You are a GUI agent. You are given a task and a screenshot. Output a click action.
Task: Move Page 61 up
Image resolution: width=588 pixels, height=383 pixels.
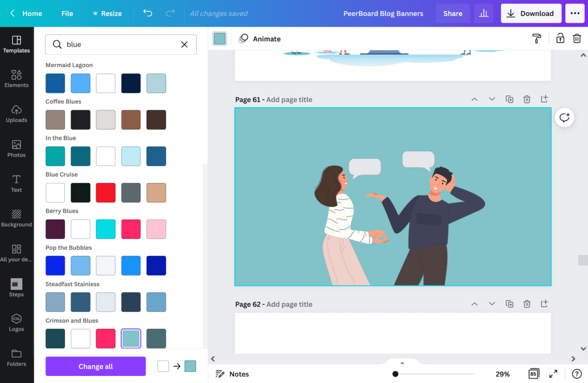(x=475, y=99)
